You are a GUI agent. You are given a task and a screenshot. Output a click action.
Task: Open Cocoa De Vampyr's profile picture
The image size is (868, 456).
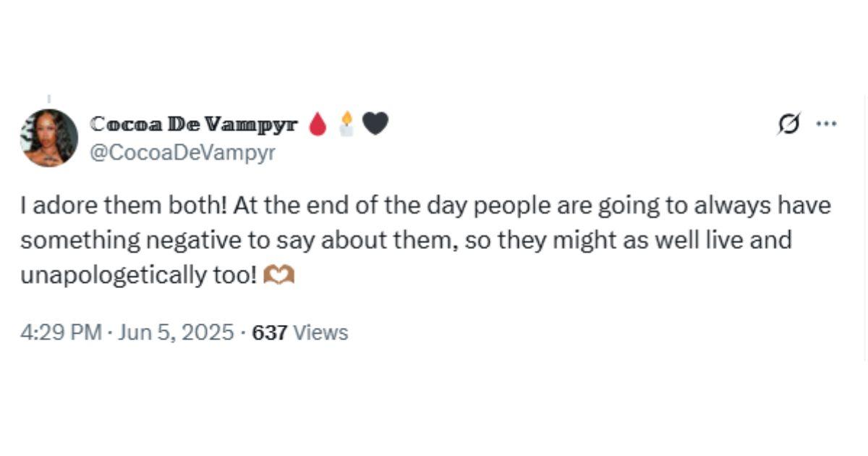pyautogui.click(x=49, y=138)
